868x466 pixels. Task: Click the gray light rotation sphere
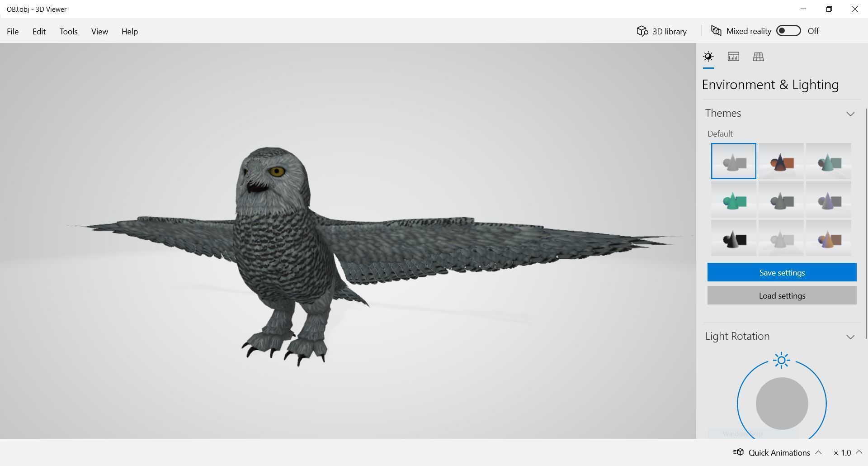pyautogui.click(x=782, y=404)
